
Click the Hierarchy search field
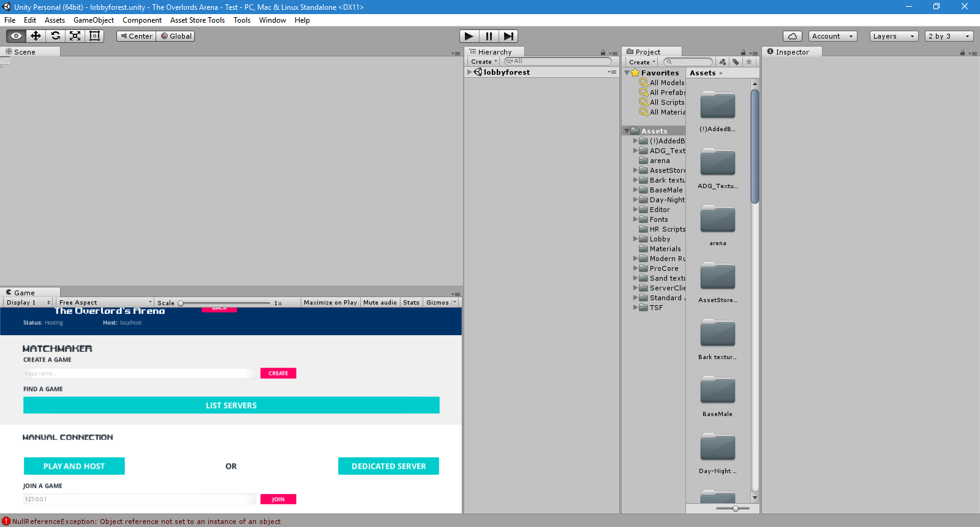tap(557, 61)
